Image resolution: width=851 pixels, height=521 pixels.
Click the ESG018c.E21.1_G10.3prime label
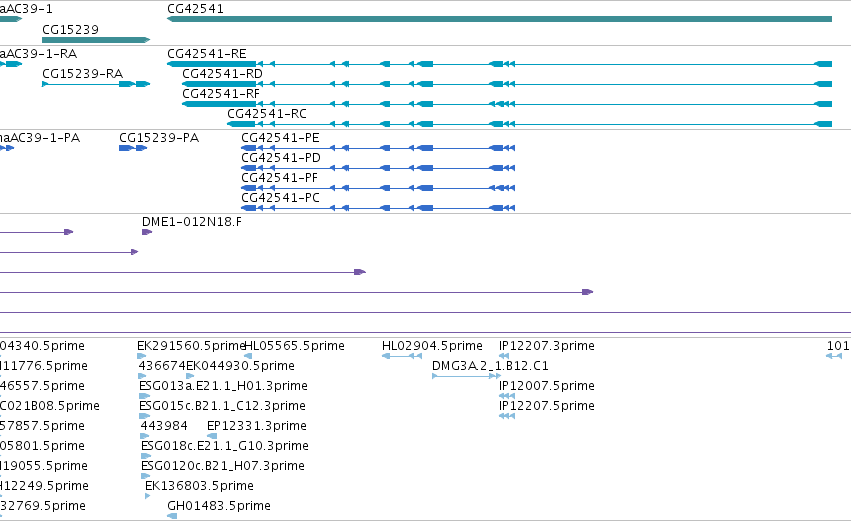click(x=225, y=446)
